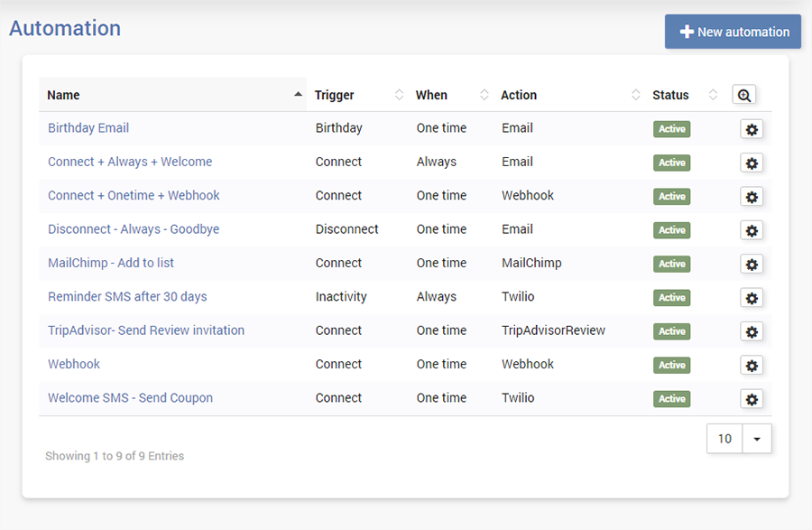812x530 pixels.
Task: Click the search magnifier icon in table header
Action: point(743,95)
